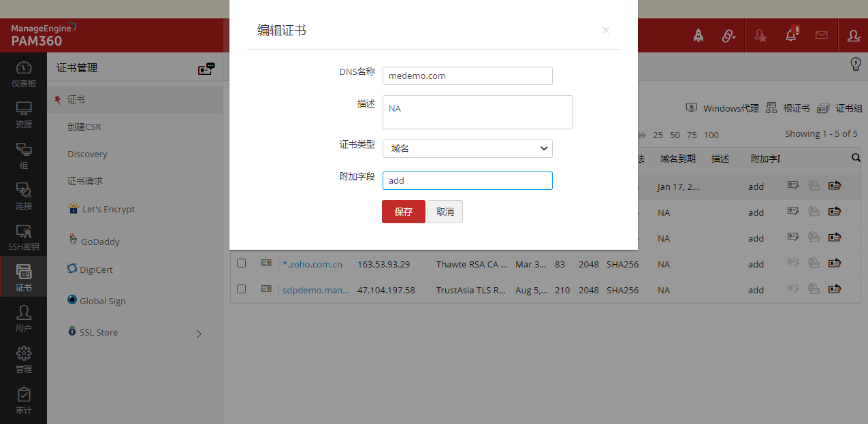Image resolution: width=868 pixels, height=424 pixels.
Task: Click the share-card icon in the sdpdemo row
Action: coord(835,289)
